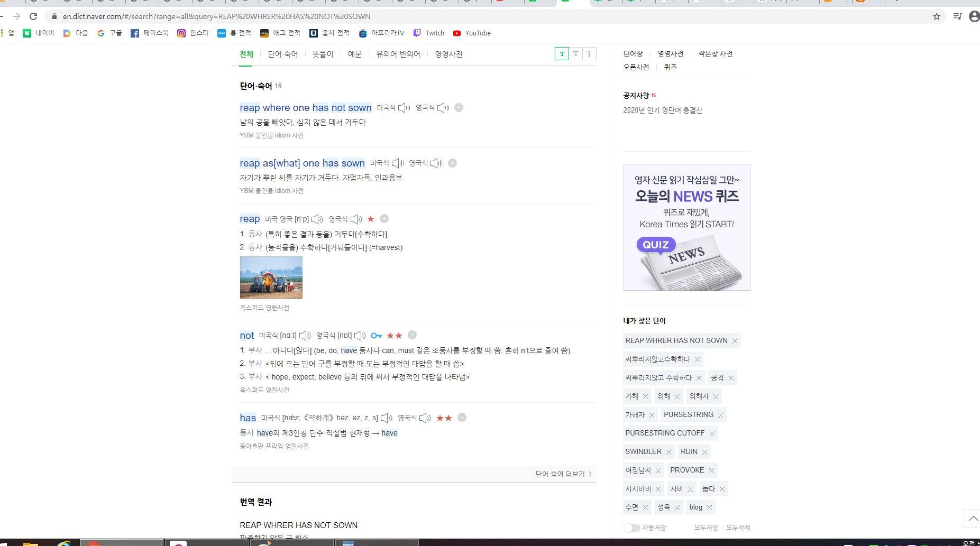
Task: Open the reading list icon in toolbar
Action: coord(957,16)
